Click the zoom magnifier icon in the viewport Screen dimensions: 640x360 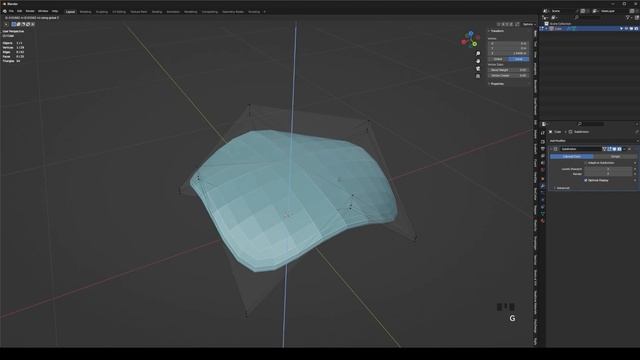click(478, 53)
